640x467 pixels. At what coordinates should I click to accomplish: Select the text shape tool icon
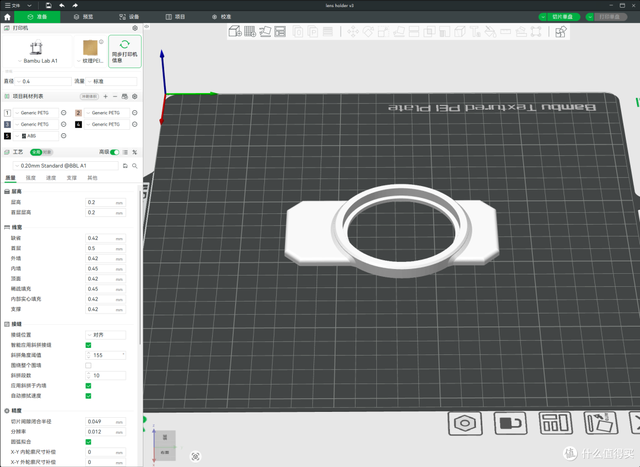[x=475, y=31]
